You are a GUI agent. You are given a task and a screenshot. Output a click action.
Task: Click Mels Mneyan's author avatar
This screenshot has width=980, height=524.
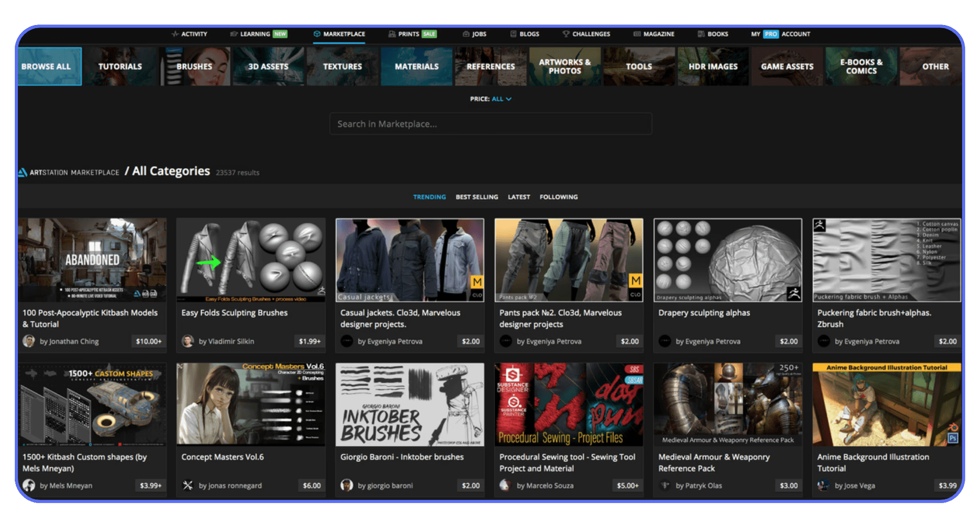click(29, 485)
